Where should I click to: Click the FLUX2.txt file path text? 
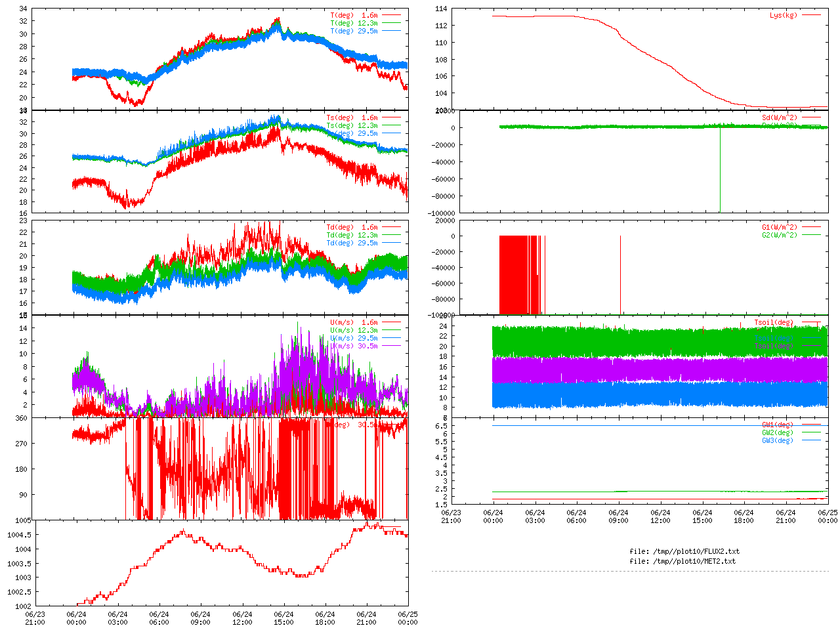tap(684, 551)
